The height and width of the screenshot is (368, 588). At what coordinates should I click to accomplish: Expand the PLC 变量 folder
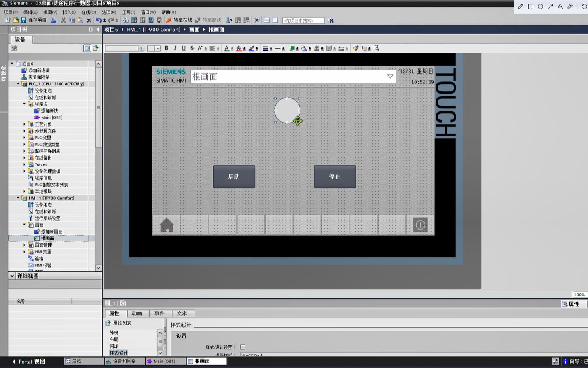point(24,138)
